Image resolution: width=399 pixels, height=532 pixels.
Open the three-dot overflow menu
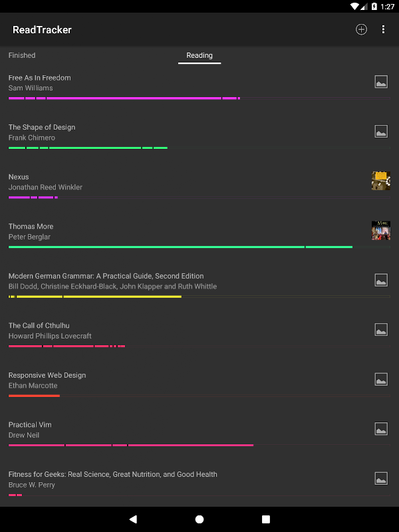(x=384, y=29)
